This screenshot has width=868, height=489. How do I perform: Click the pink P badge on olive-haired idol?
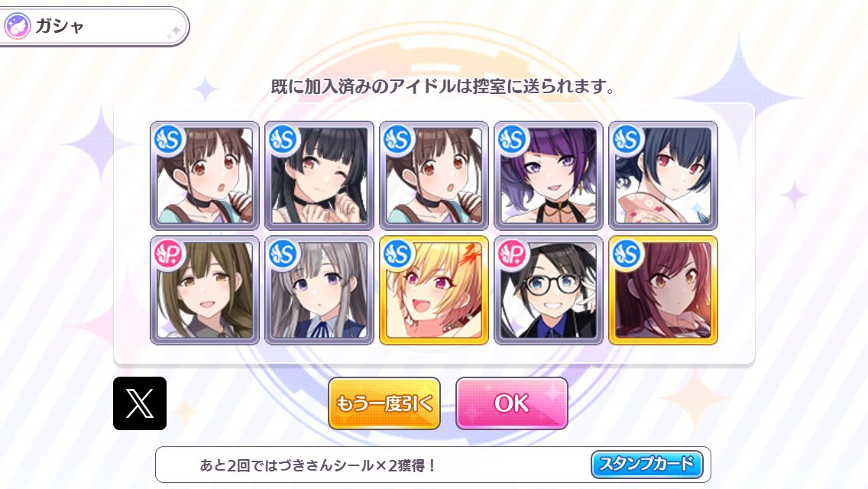168,254
